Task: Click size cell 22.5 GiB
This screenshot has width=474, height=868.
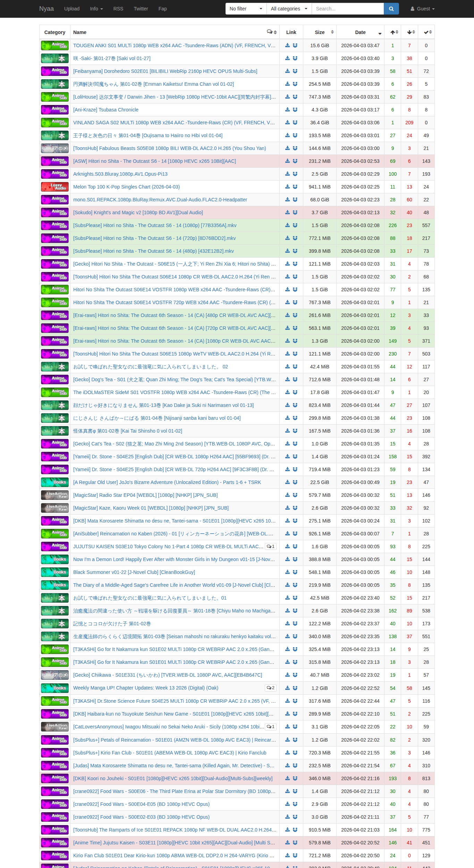Action: pyautogui.click(x=320, y=482)
